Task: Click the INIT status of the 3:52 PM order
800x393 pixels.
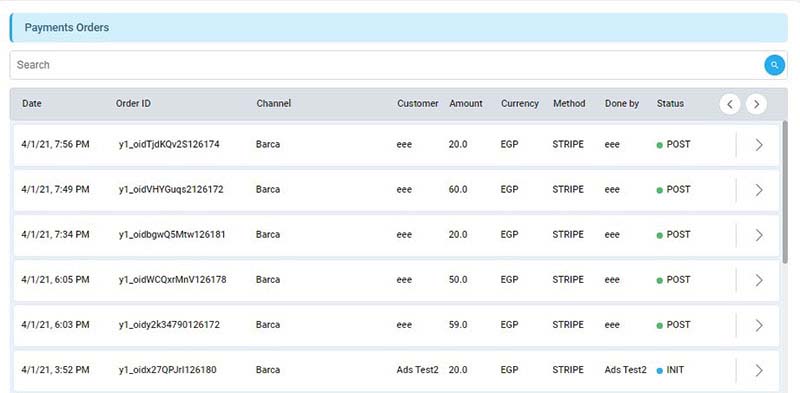Action: pos(670,370)
